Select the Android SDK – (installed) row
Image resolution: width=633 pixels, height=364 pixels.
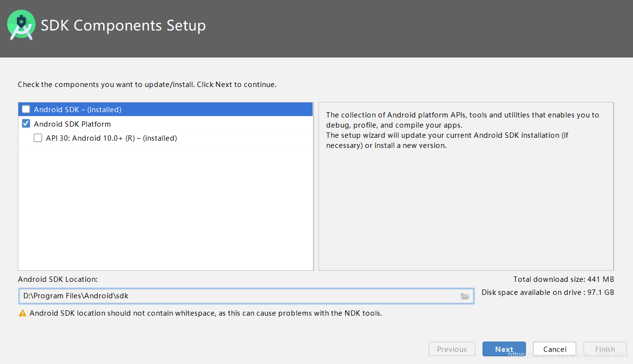pyautogui.click(x=166, y=109)
